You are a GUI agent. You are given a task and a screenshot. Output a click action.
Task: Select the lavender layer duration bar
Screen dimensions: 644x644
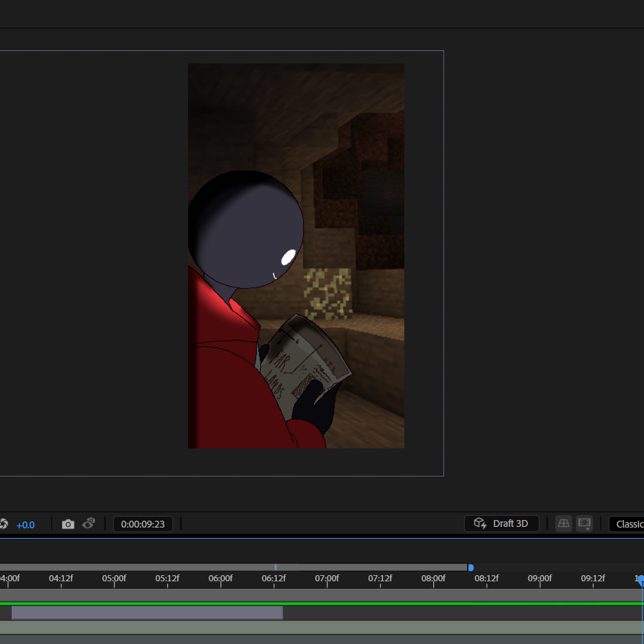pos(147,613)
